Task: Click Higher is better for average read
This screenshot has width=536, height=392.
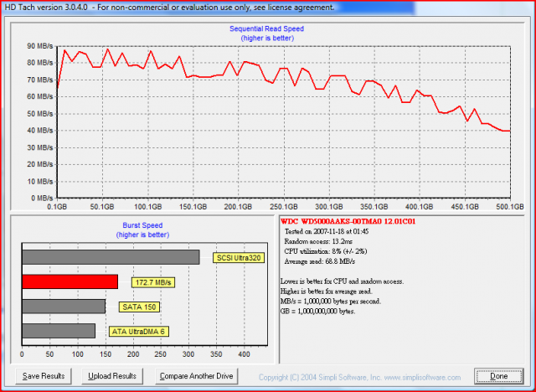Action: pos(327,291)
